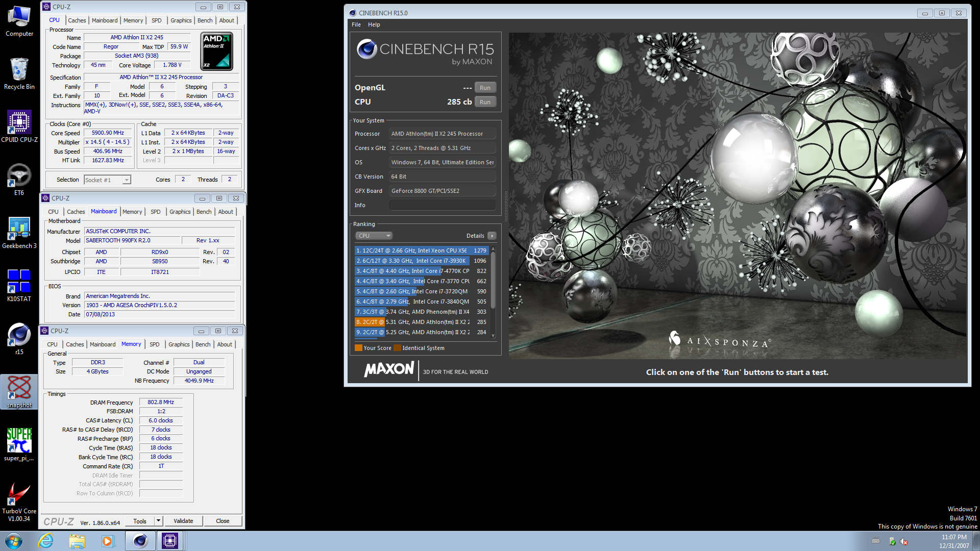The image size is (980, 551).
Task: Select the snapshot desktop shortcut
Action: 19,391
